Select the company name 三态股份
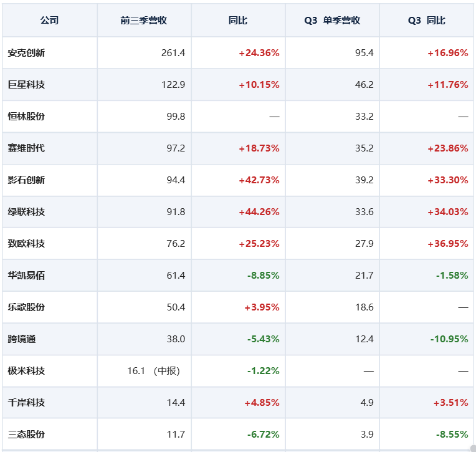This screenshot has height=452, width=476. point(26,435)
